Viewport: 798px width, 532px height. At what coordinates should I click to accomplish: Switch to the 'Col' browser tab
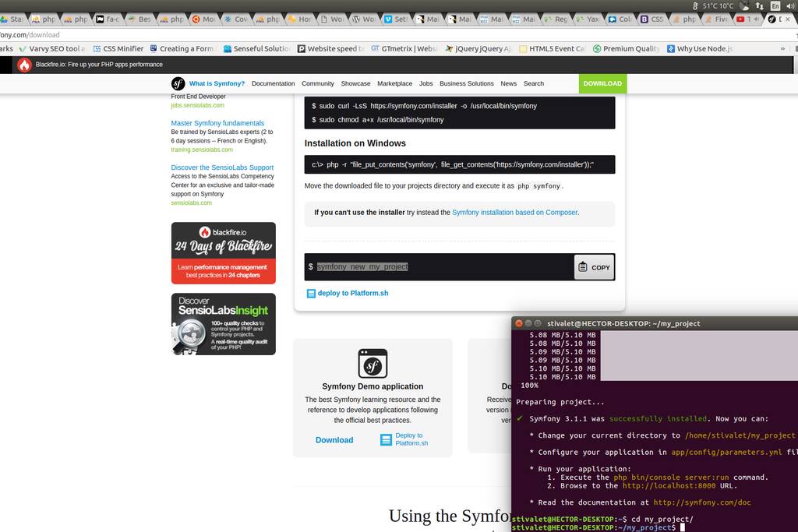point(620,19)
